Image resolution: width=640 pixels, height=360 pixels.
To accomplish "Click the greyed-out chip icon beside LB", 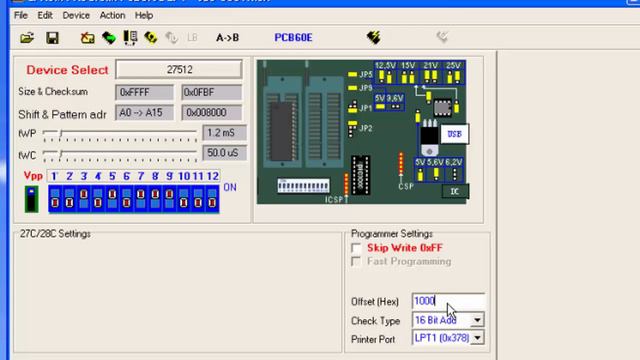I will click(x=172, y=38).
